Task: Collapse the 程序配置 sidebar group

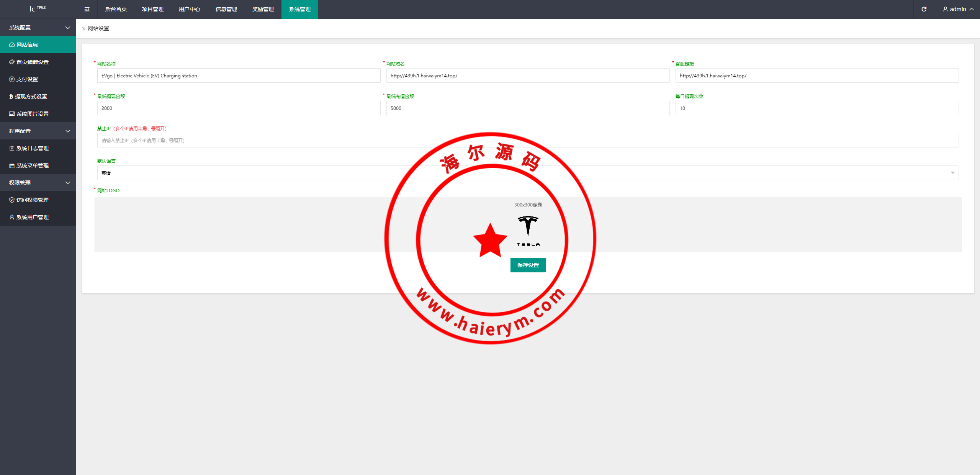Action: (38, 131)
